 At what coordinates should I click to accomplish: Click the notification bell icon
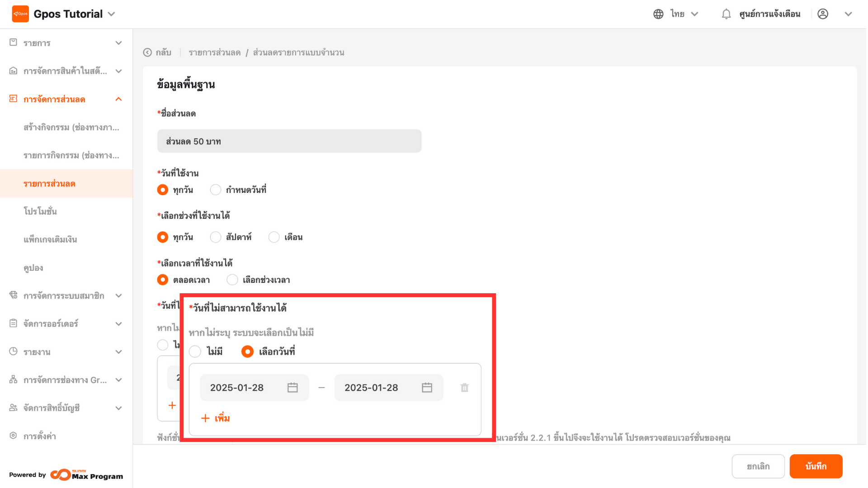726,14
